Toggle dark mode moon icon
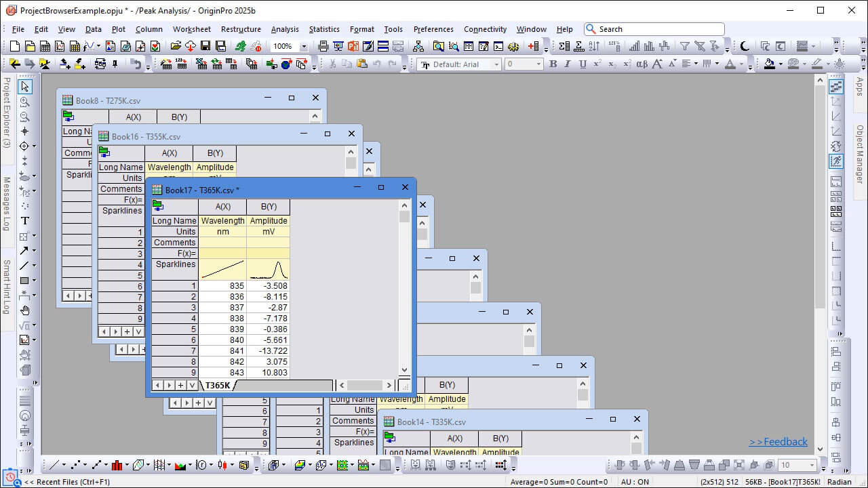868x488 pixels. tap(745, 46)
